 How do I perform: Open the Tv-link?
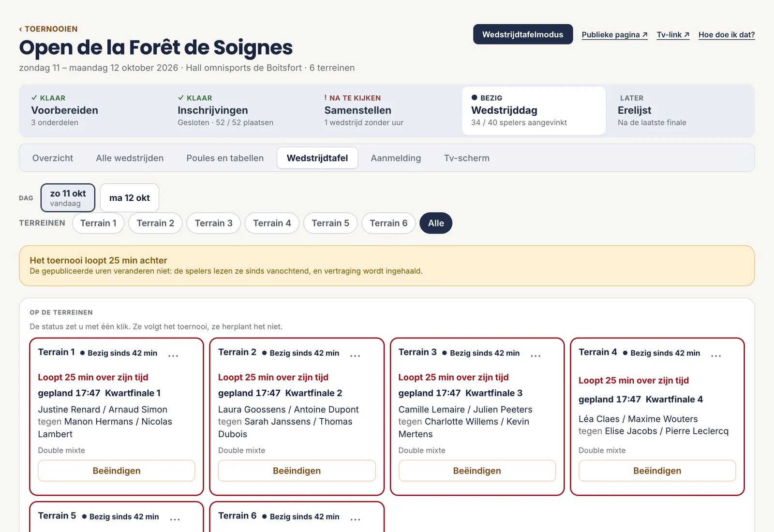[673, 35]
